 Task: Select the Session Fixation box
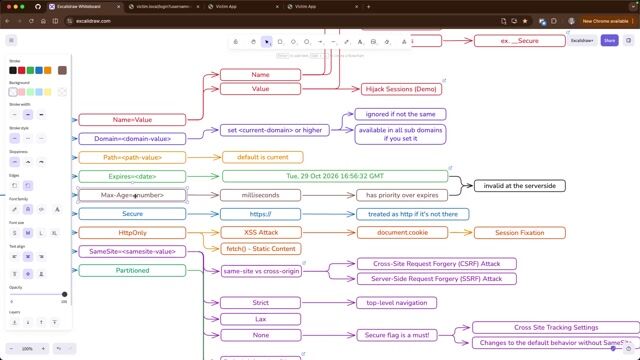[x=520, y=233]
